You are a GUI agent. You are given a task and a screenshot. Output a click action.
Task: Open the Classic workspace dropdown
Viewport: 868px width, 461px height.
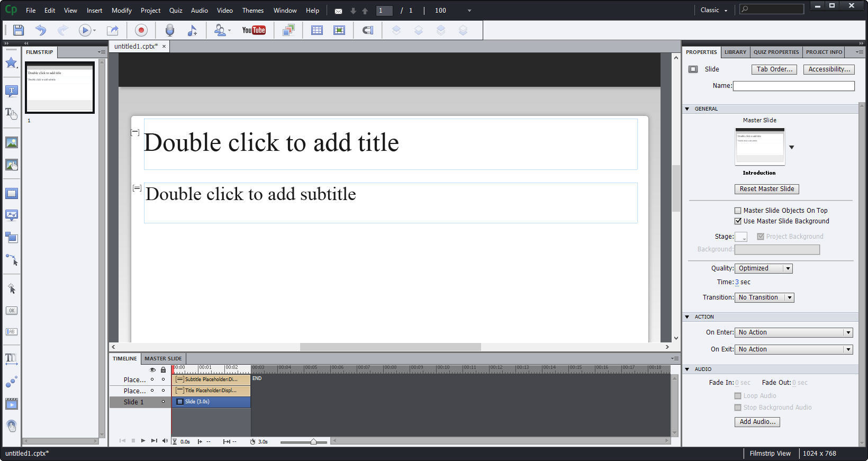(713, 10)
